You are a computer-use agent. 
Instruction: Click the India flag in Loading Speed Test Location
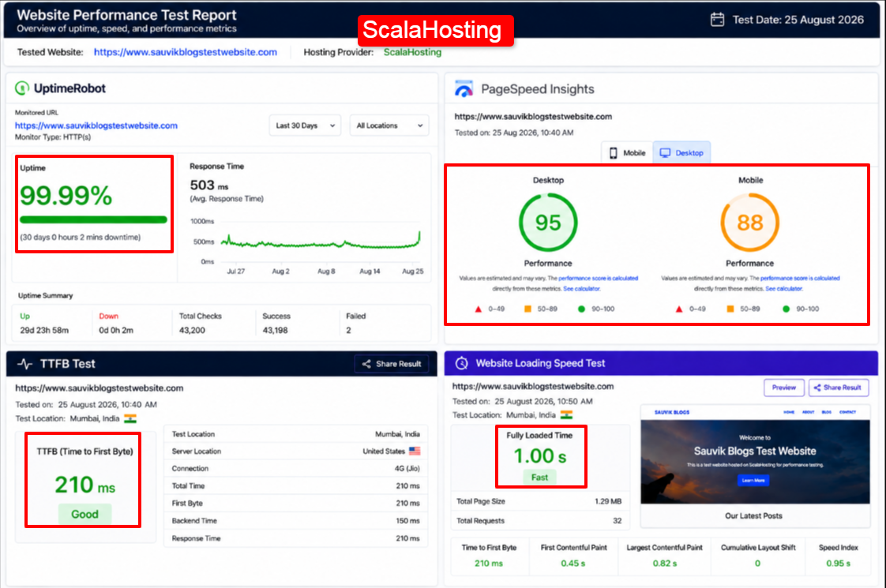(567, 414)
